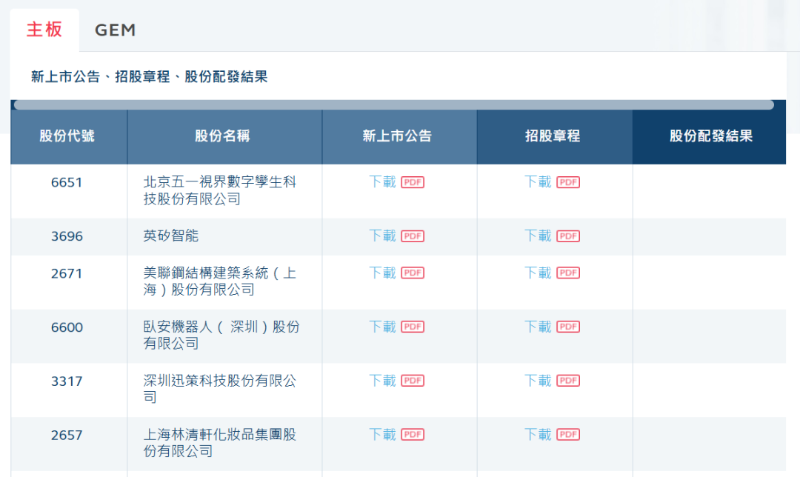Open PDF icon of 3696 新上市公告
The image size is (800, 477).
tap(413, 236)
